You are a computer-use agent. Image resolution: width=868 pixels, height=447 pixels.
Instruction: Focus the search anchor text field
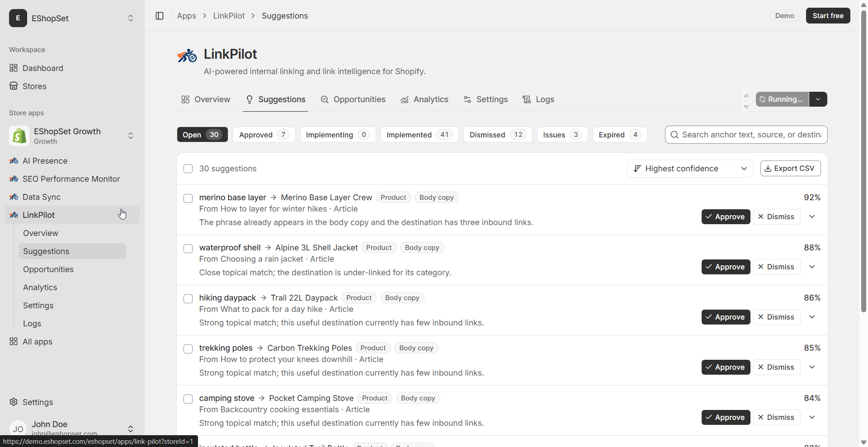(746, 135)
